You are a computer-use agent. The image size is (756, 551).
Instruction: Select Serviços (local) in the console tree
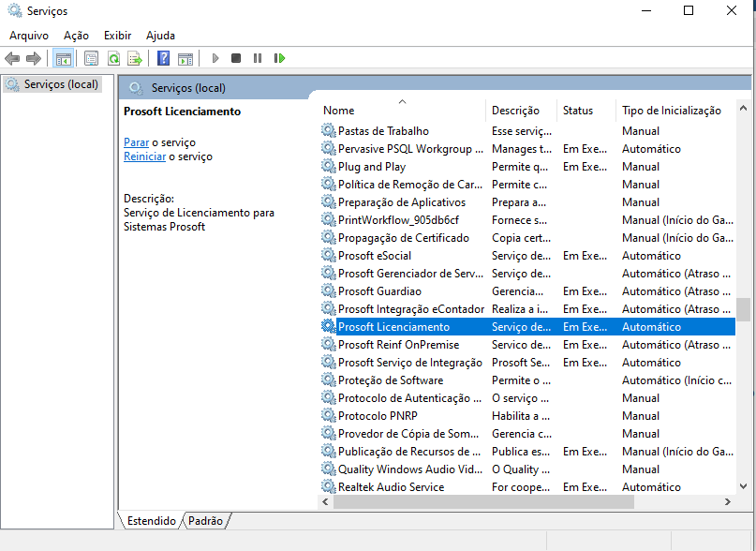[52, 84]
